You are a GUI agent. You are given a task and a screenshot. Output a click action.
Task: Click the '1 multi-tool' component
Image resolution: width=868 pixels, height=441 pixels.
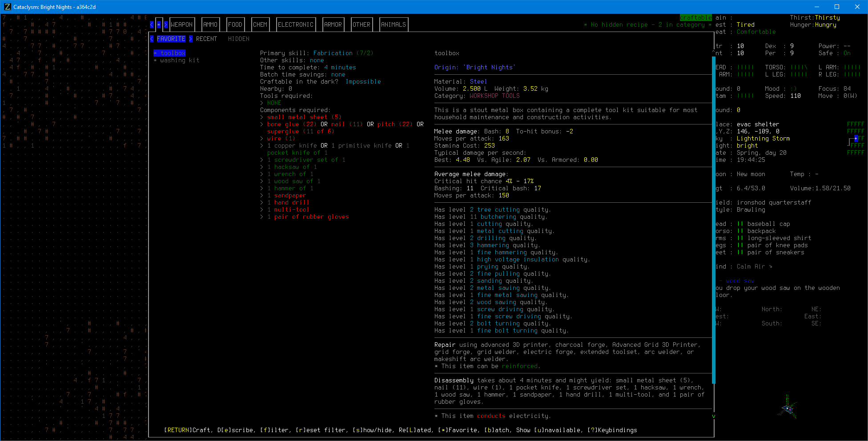click(289, 209)
